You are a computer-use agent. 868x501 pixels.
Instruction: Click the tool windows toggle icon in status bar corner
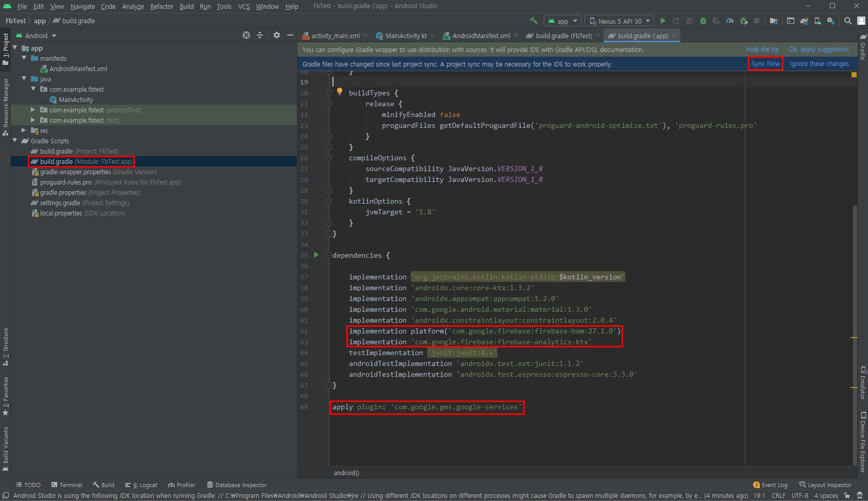click(x=6, y=495)
